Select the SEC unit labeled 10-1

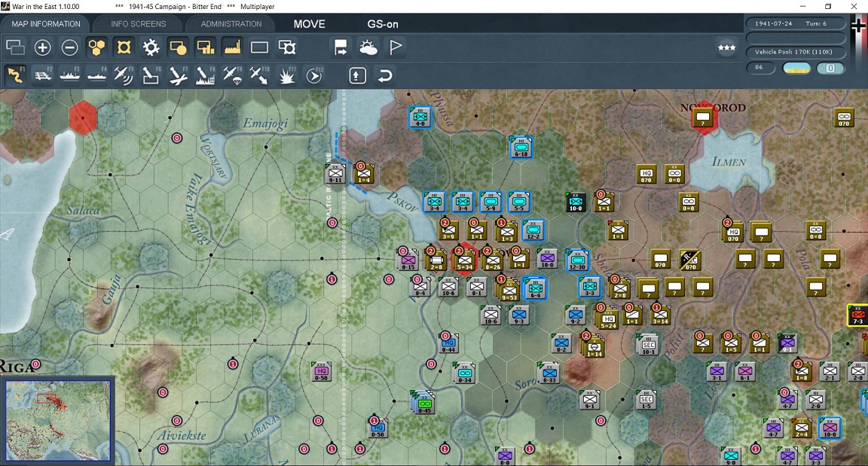tap(647, 345)
